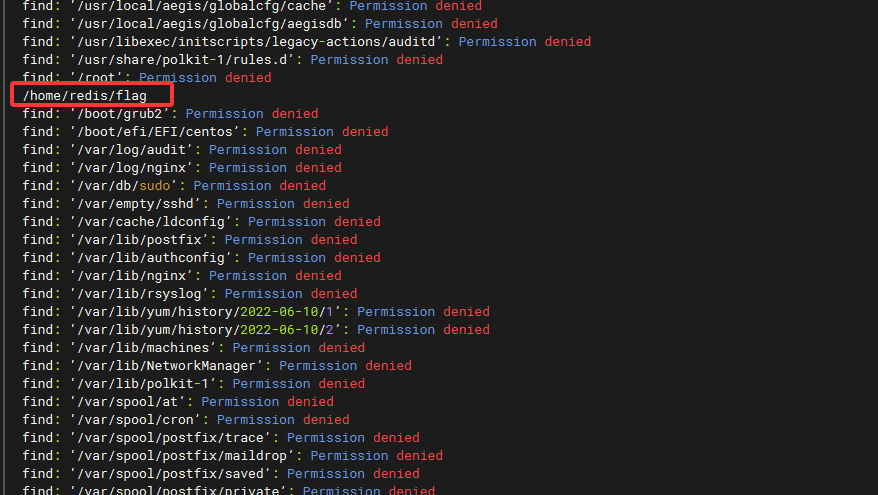This screenshot has width=878, height=495.
Task: Click the '/boot/efi/EFI/centos' path
Action: pyautogui.click(x=158, y=132)
